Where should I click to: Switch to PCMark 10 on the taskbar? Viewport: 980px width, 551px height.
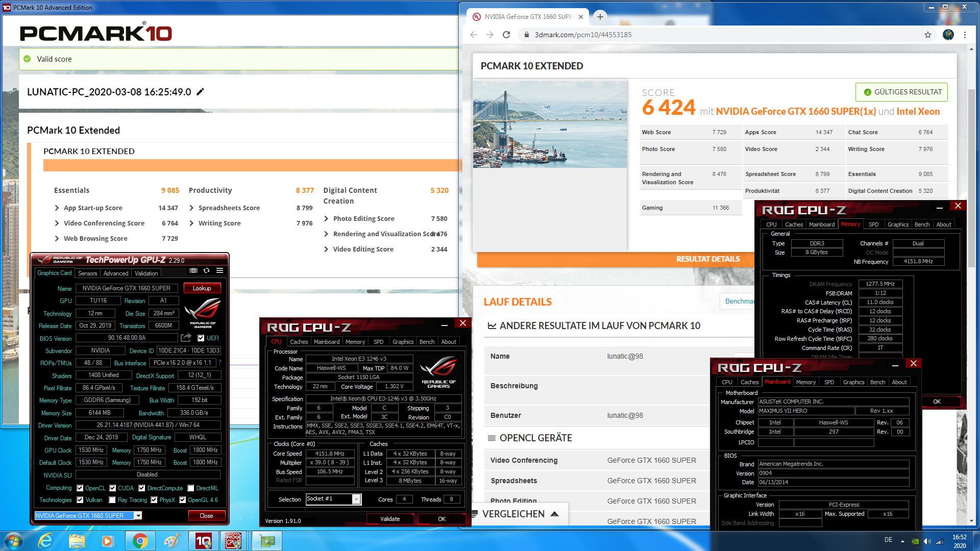[x=203, y=541]
